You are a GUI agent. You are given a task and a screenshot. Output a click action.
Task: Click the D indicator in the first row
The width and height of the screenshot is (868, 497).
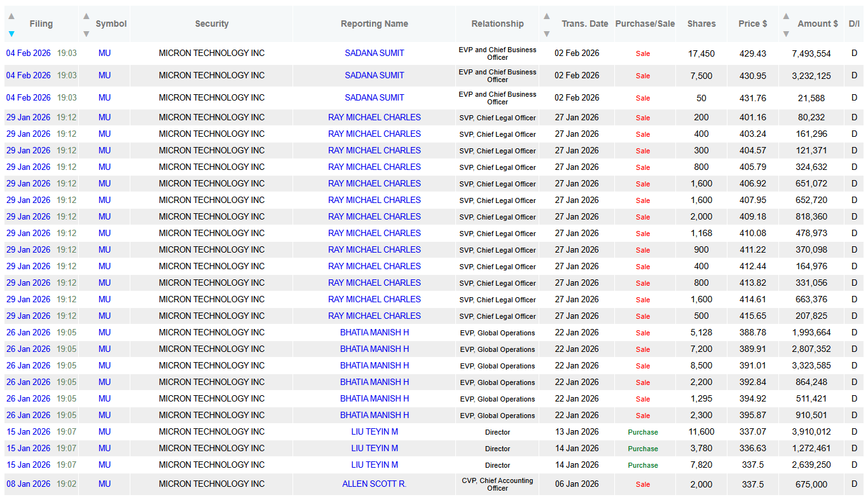(854, 53)
